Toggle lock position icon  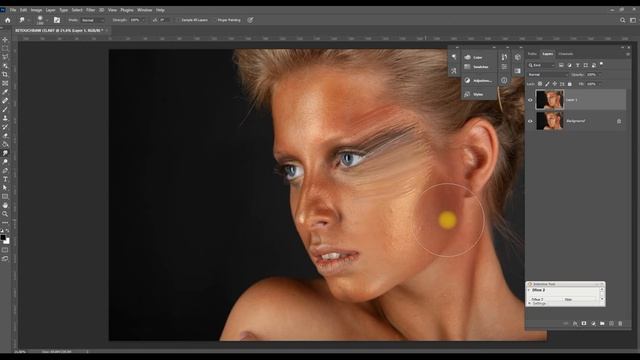point(554,84)
